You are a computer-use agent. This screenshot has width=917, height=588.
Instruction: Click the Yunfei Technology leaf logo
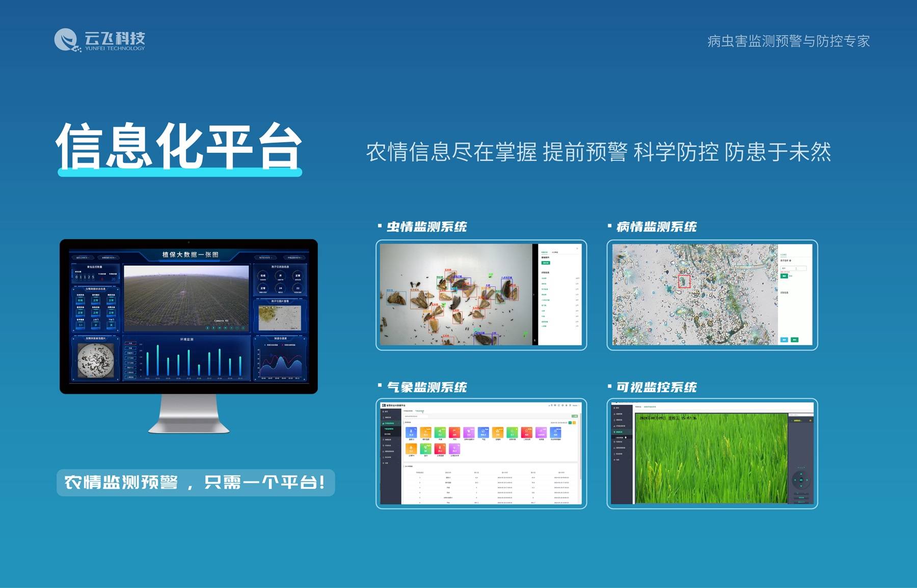66,40
